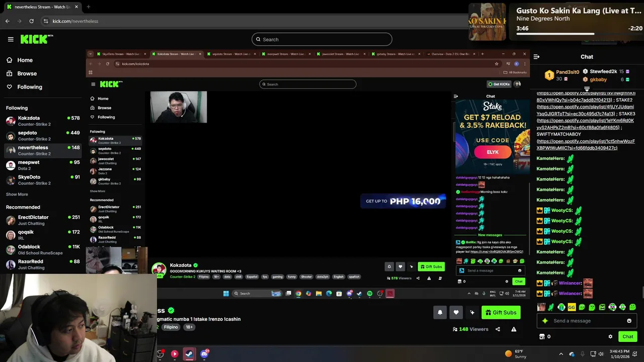Click outer Gift Subs button for nevertheless

coord(501,312)
